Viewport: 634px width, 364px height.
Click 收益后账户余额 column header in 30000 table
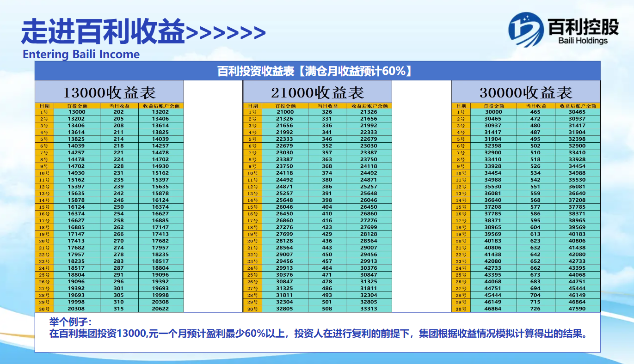(577, 106)
